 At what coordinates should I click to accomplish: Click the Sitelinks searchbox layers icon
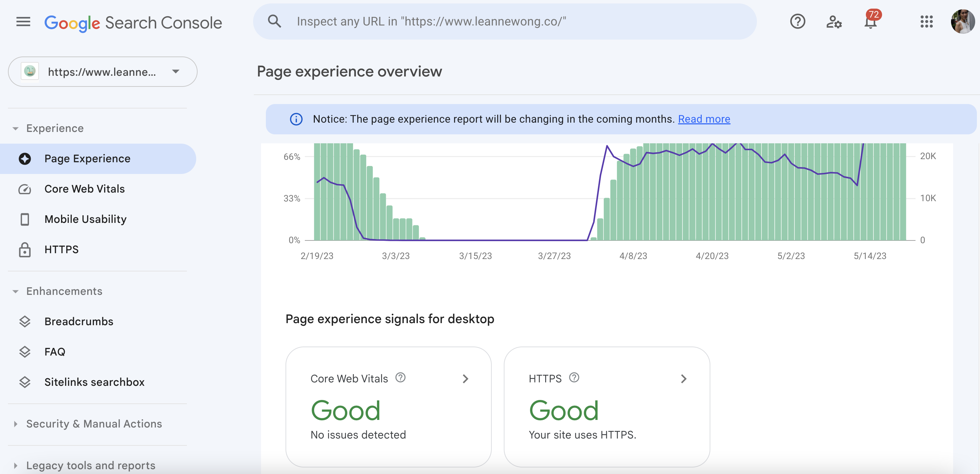pos(25,382)
